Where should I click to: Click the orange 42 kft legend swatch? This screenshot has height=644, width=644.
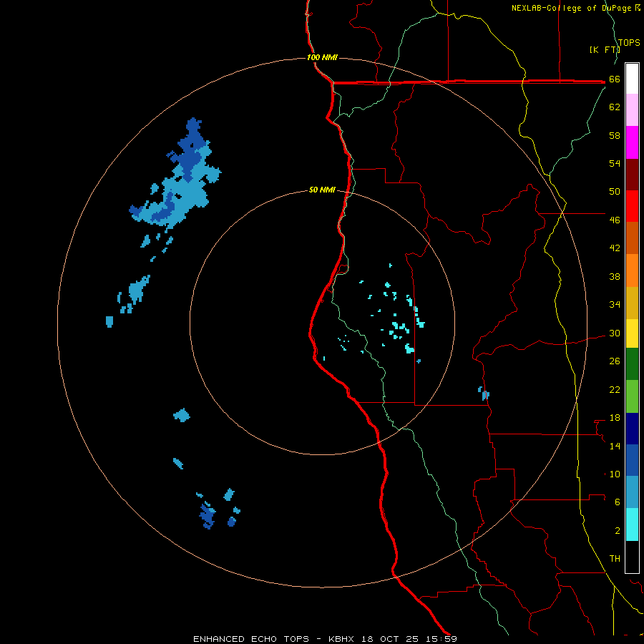(x=632, y=270)
